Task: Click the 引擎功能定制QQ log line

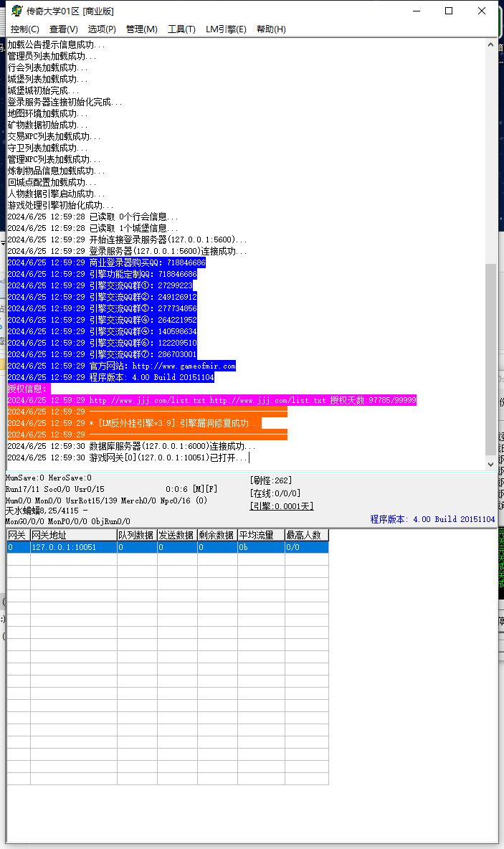Action: [103, 274]
